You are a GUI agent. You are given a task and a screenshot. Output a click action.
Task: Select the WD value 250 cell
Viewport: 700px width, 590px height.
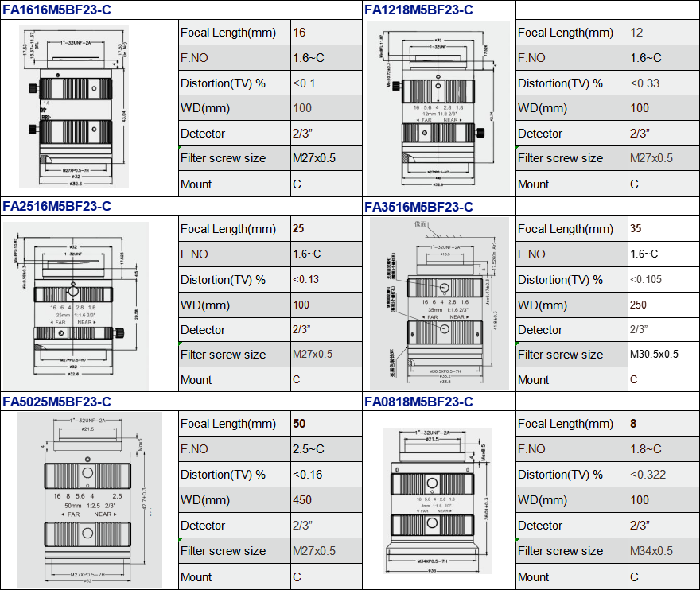662,305
